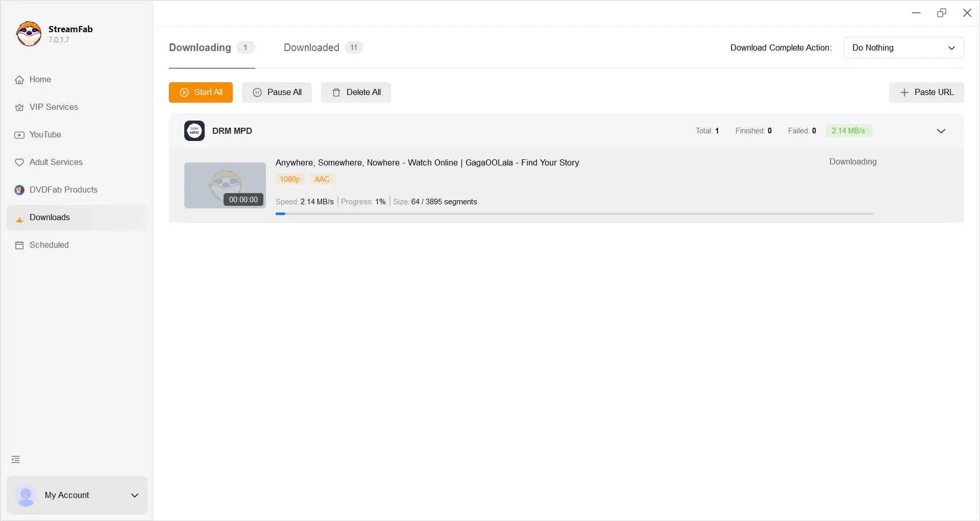Click the 00:00:00 duration label on thumbnail
The image size is (980, 521).
click(x=243, y=200)
